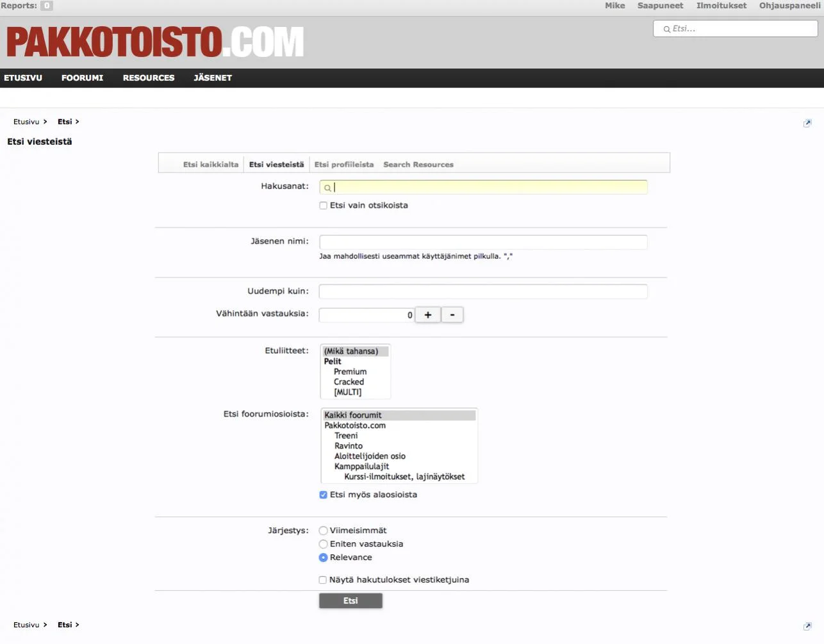This screenshot has height=644, width=824.
Task: Decrease minimum replies with minus button
Action: 452,315
